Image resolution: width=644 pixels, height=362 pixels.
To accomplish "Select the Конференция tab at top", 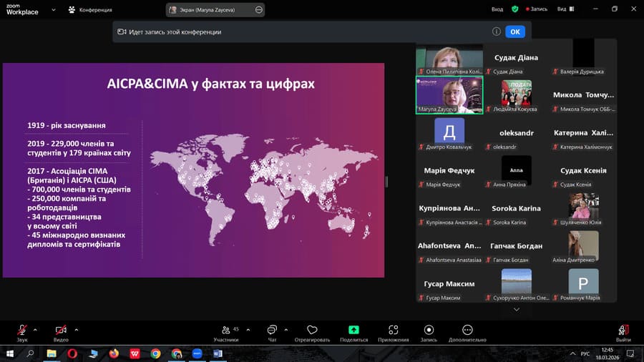I will click(x=90, y=9).
